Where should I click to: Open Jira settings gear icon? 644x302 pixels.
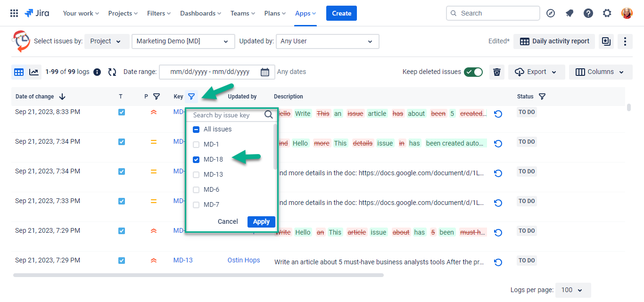[x=607, y=13]
